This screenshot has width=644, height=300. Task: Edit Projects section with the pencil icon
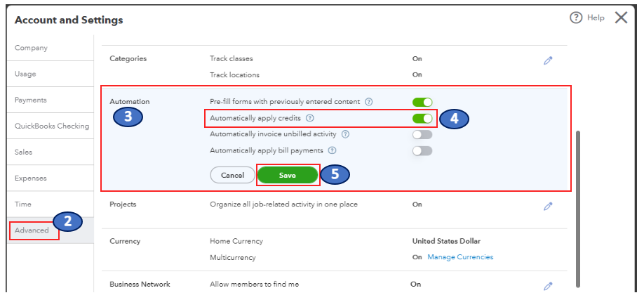[548, 207]
